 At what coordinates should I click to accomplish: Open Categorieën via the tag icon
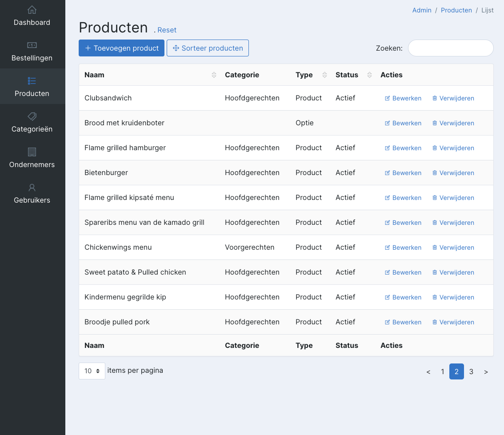point(32,116)
